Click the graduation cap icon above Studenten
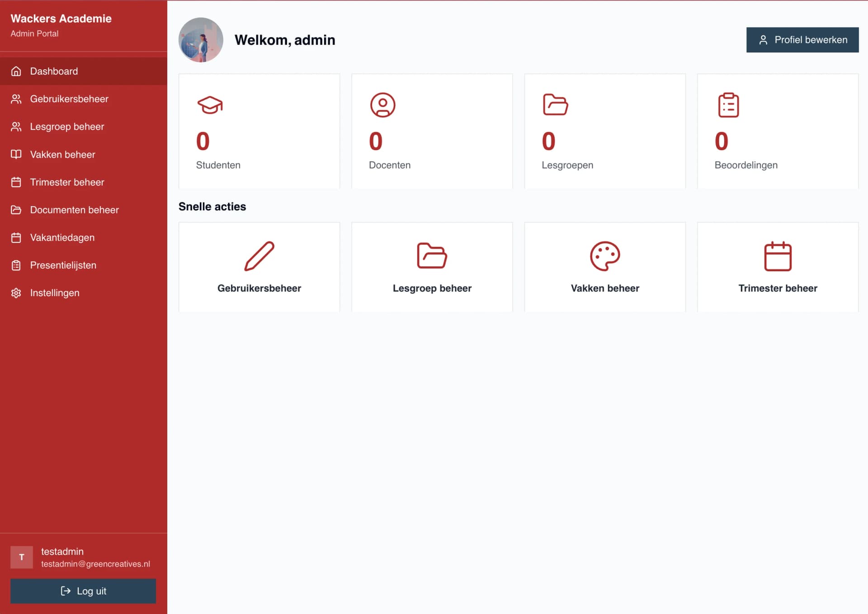 210,105
